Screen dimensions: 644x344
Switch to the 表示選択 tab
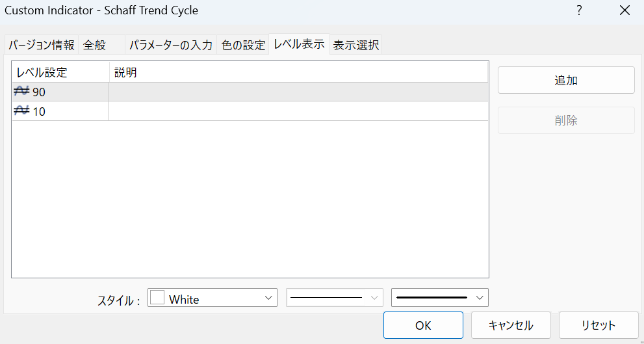coord(355,45)
